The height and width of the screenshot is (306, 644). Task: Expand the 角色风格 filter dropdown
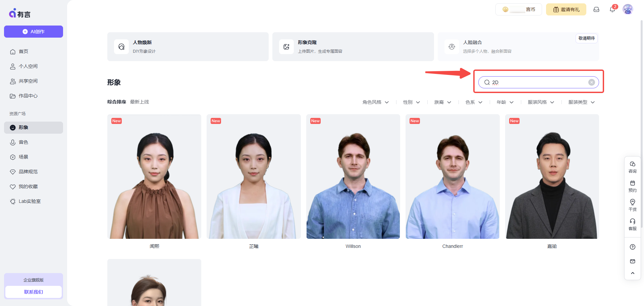[x=375, y=102]
